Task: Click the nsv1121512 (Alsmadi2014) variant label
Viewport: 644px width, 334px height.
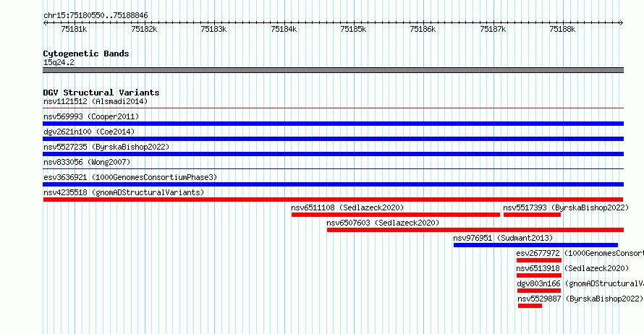Action: (x=96, y=101)
